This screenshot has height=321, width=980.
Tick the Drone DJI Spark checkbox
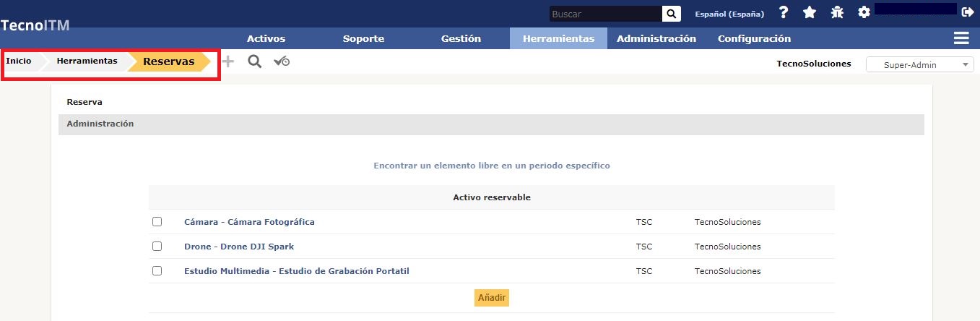157,247
